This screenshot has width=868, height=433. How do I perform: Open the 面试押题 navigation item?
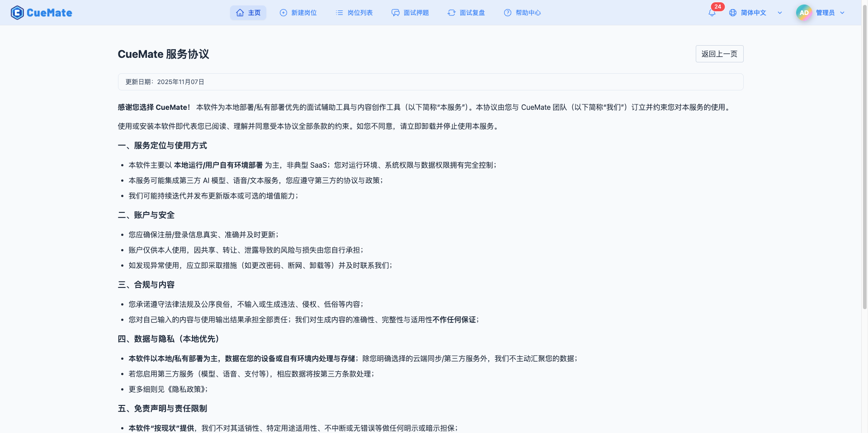(x=410, y=13)
